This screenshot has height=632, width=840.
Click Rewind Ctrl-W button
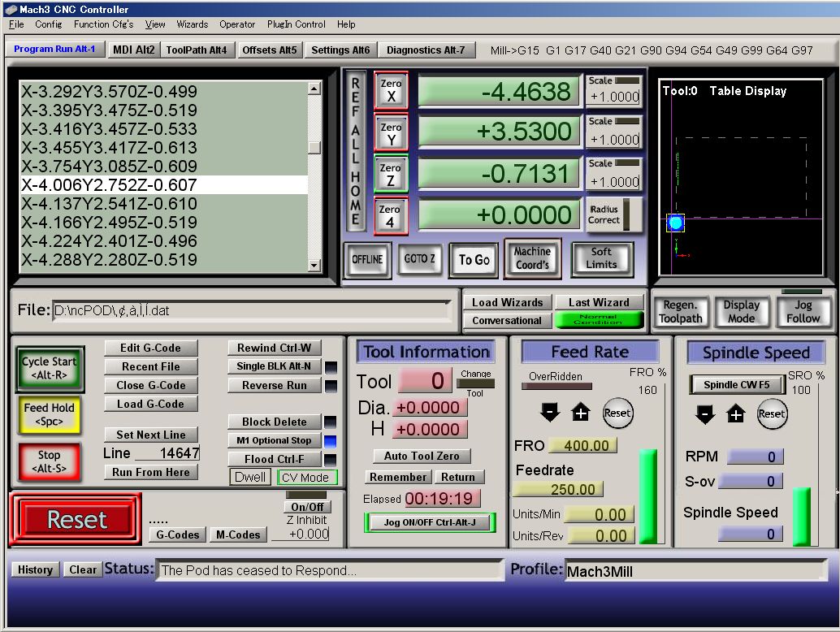click(274, 348)
